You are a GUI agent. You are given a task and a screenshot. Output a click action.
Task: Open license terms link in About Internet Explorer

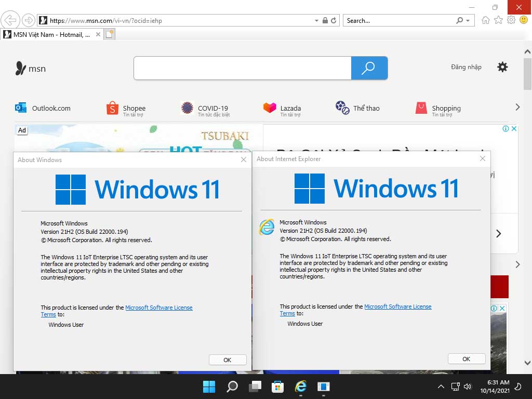point(397,307)
